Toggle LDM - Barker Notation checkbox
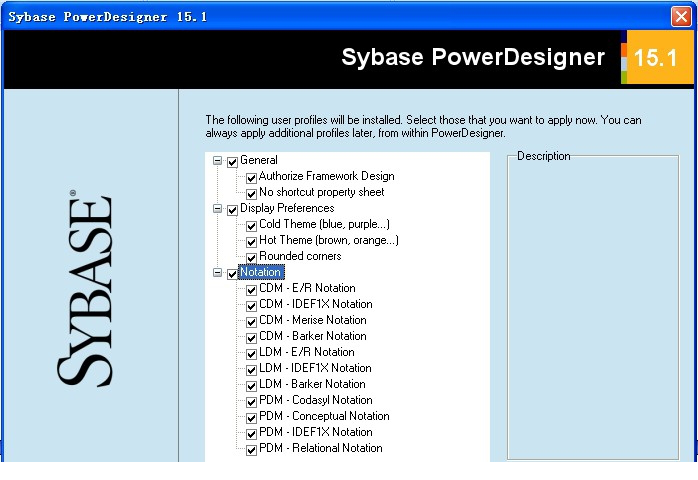The width and height of the screenshot is (698, 480). [x=252, y=386]
